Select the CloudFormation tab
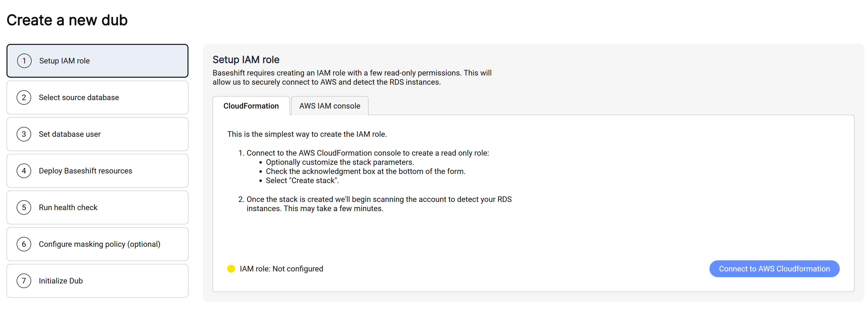868x317 pixels. 251,106
